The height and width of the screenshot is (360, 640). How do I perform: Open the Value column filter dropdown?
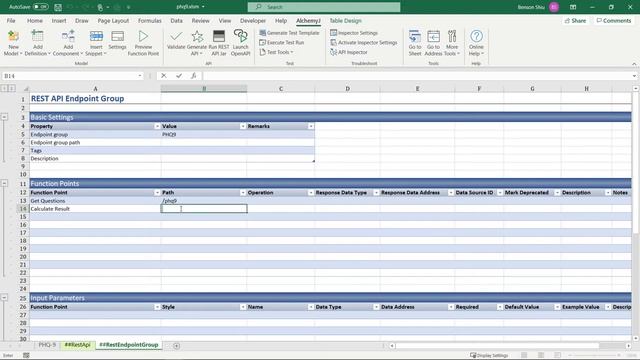[243, 126]
